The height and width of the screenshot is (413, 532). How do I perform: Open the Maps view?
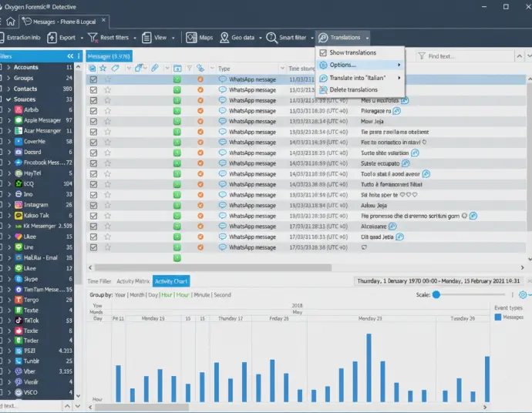click(x=200, y=38)
